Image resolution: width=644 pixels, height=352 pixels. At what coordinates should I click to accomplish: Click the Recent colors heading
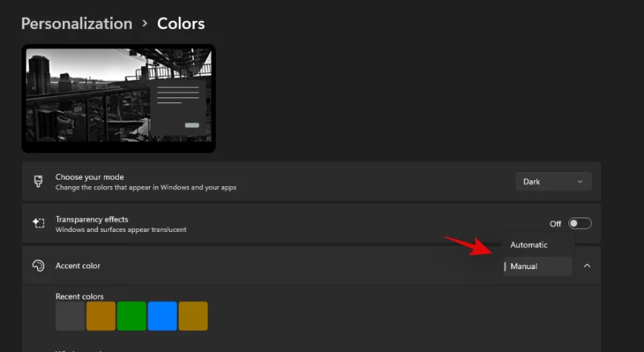[79, 296]
